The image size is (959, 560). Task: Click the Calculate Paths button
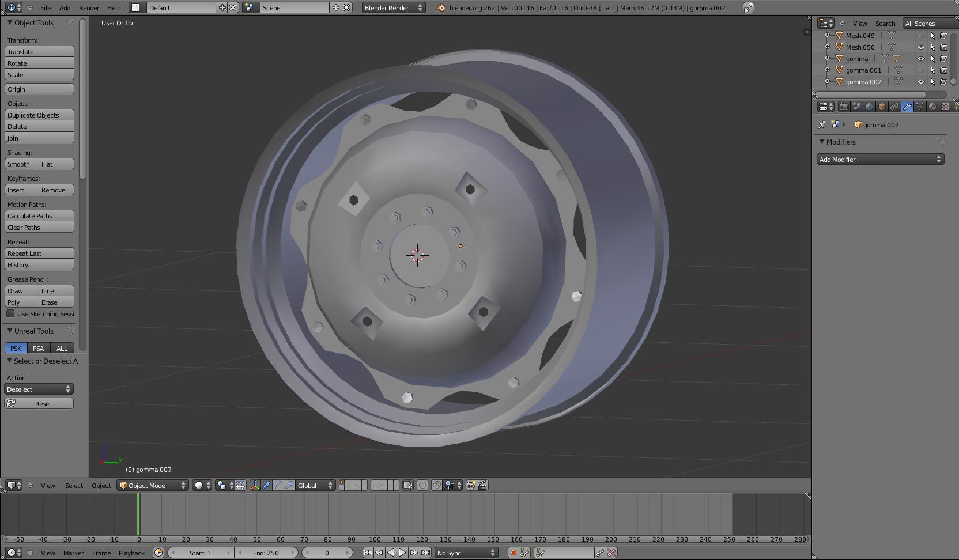pos(39,215)
